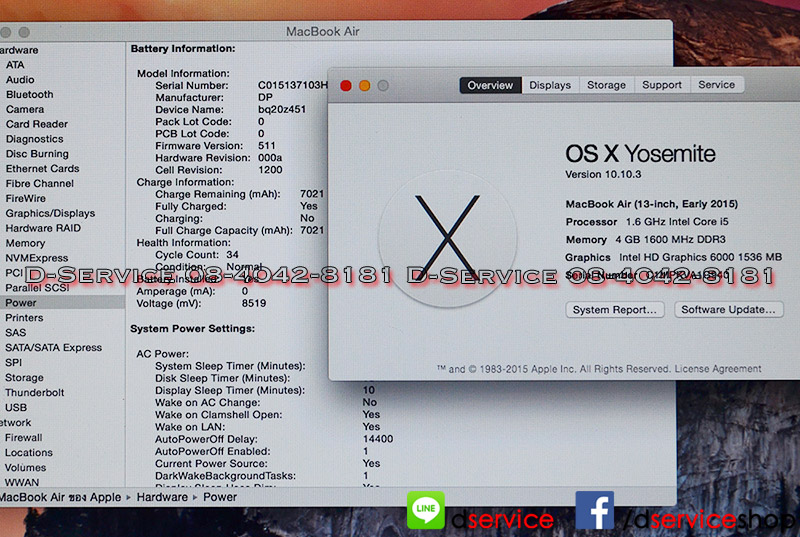The image size is (800, 537).
Task: Click the Processor 1.6 GHz Intel Core i5 line
Action: (647, 222)
